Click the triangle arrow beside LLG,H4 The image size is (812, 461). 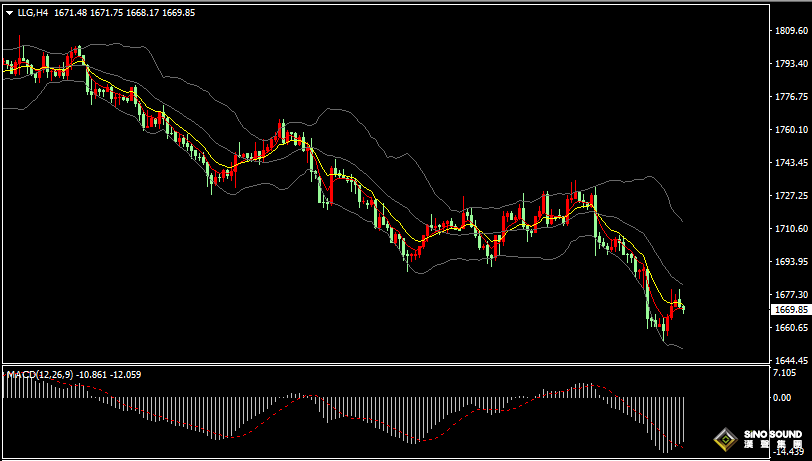[x=9, y=13]
